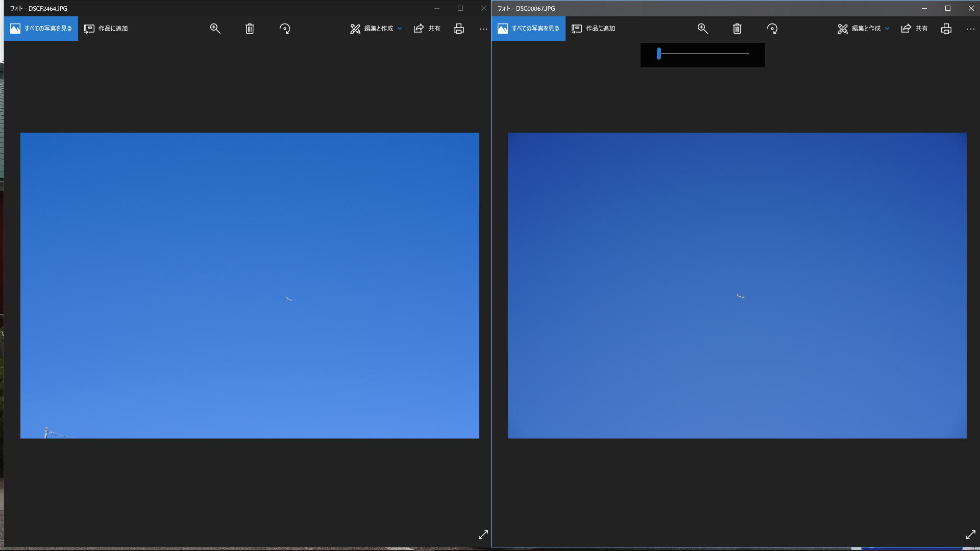
Task: Click zoom magnifier in DSC00067.JPG window
Action: pyautogui.click(x=703, y=29)
